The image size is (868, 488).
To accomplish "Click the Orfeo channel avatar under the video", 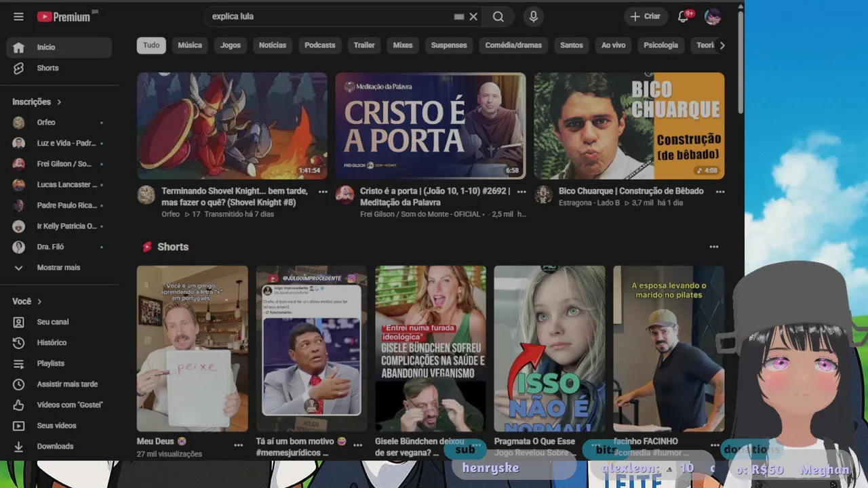I will 146,195.
